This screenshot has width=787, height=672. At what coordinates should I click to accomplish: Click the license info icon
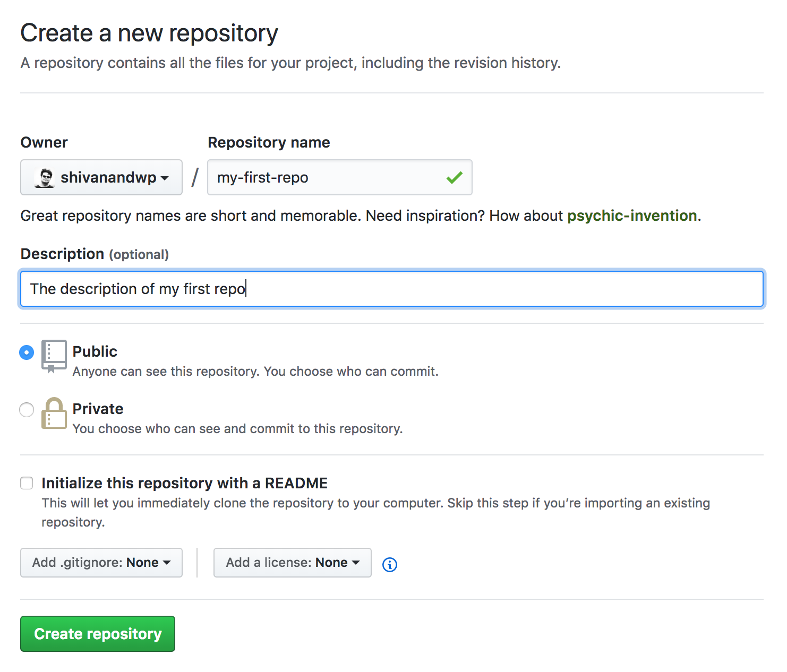coord(390,565)
